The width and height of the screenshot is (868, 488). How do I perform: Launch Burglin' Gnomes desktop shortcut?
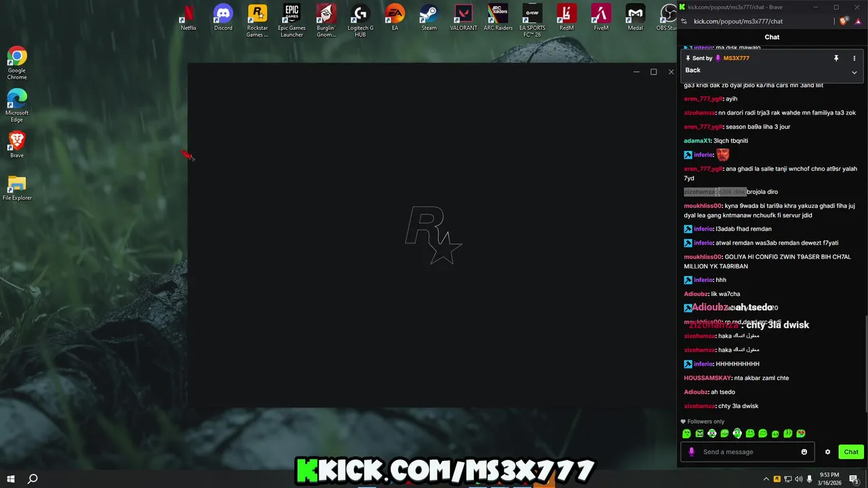click(x=326, y=21)
